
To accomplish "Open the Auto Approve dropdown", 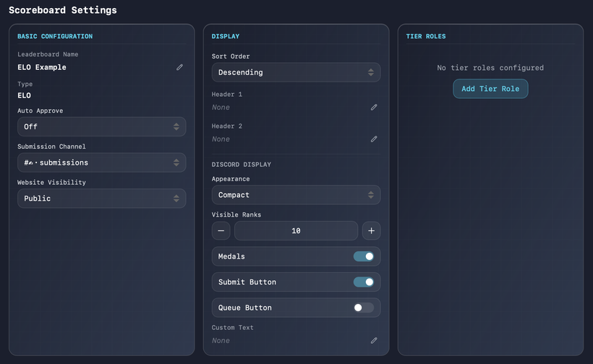I will (x=101, y=126).
